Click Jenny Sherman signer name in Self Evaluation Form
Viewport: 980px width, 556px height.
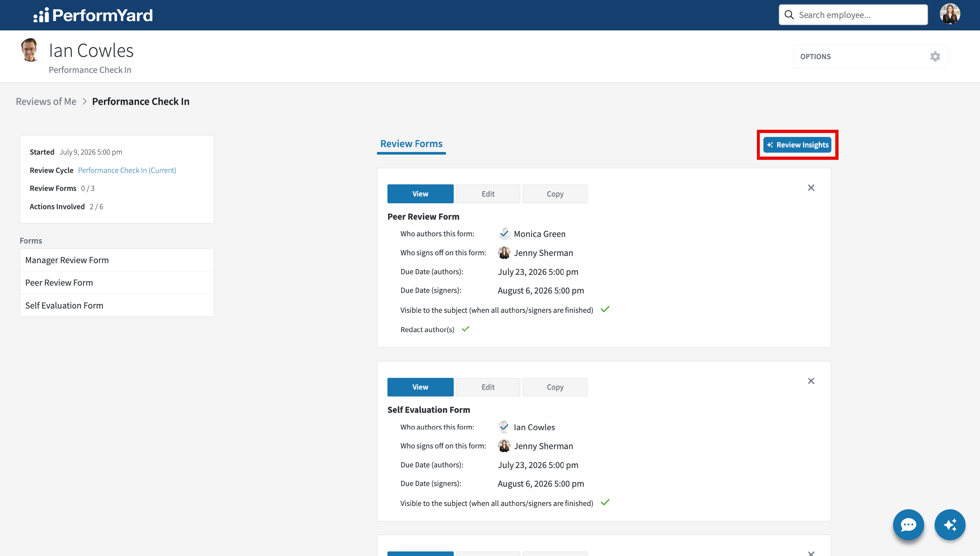pos(544,446)
